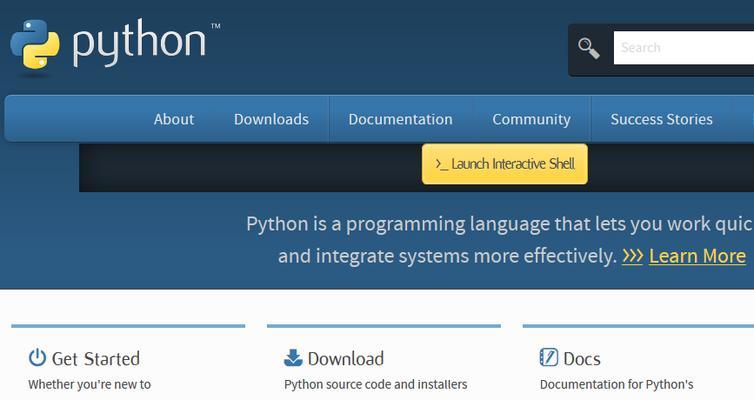754x400 pixels.
Task: Open the Get Started heading
Action: click(96, 359)
